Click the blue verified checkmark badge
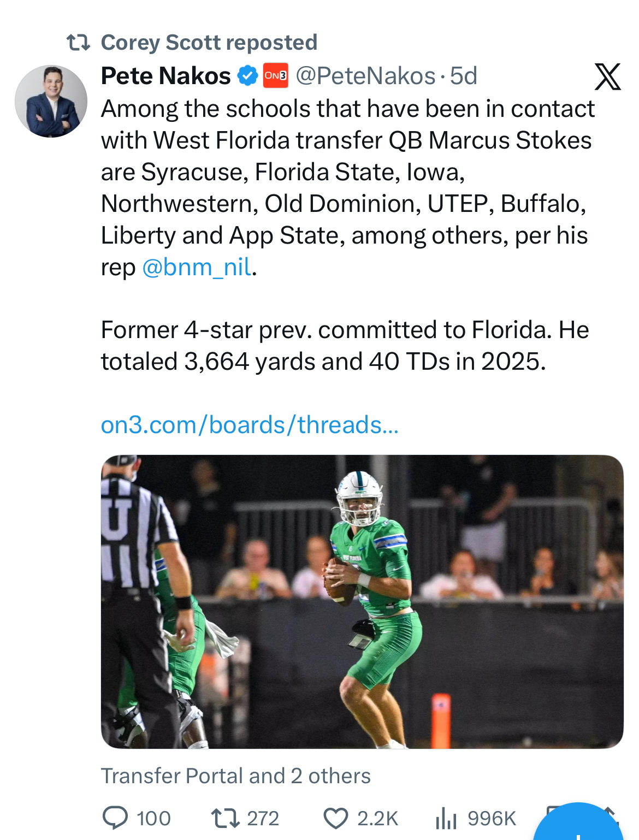Image resolution: width=639 pixels, height=840 pixels. point(247,76)
